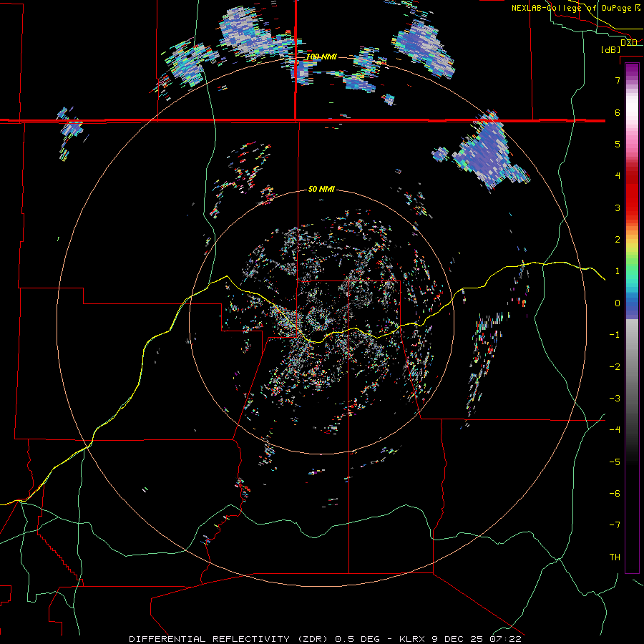
Task: Click the "07:22" timestamp
Action: [x=505, y=639]
